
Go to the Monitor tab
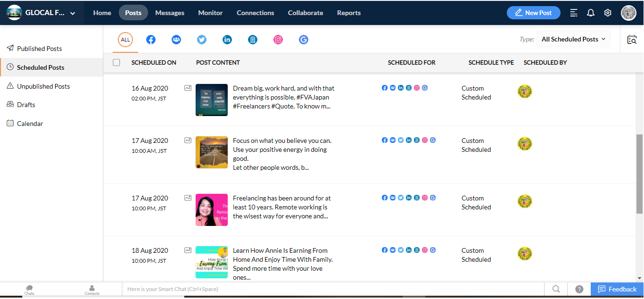[x=210, y=13]
